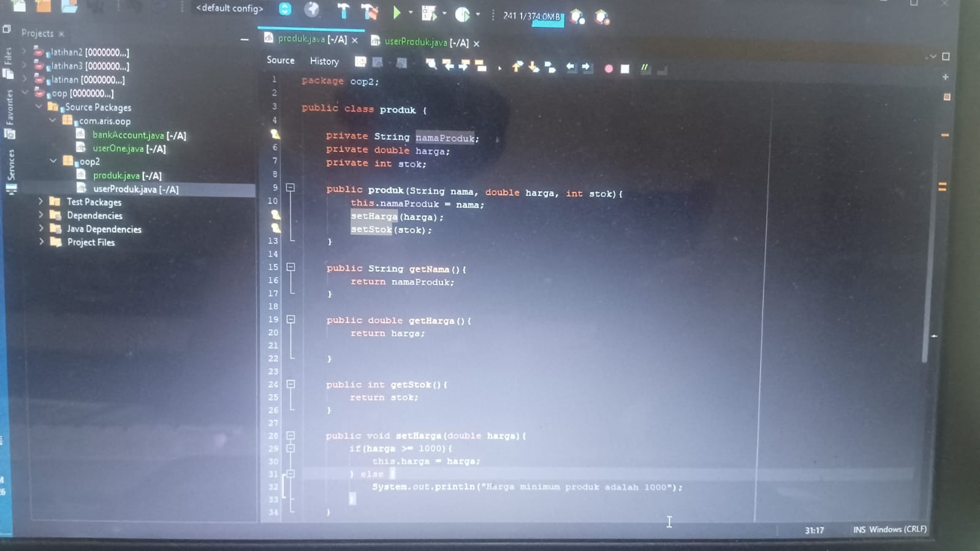Viewport: 980px width, 551px height.
Task: Open the <default config> dropdown
Action: point(229,8)
